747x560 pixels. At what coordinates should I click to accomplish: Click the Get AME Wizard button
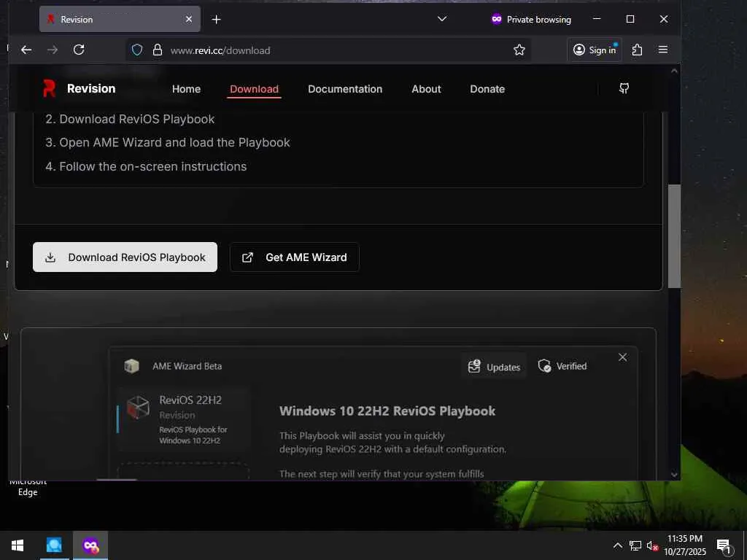(x=295, y=257)
